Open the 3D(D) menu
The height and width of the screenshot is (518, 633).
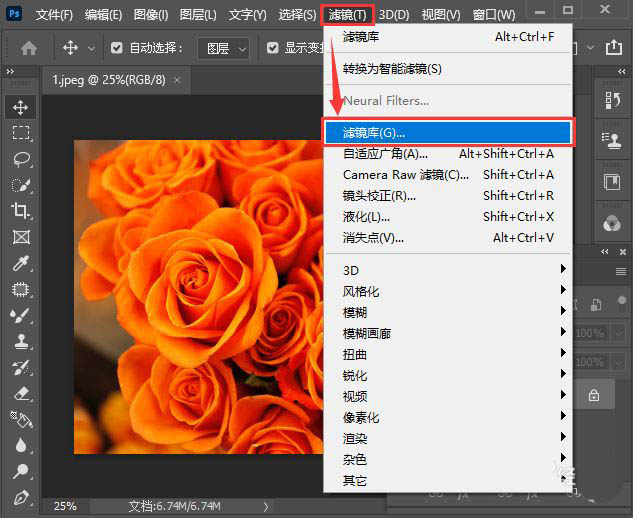click(x=394, y=15)
